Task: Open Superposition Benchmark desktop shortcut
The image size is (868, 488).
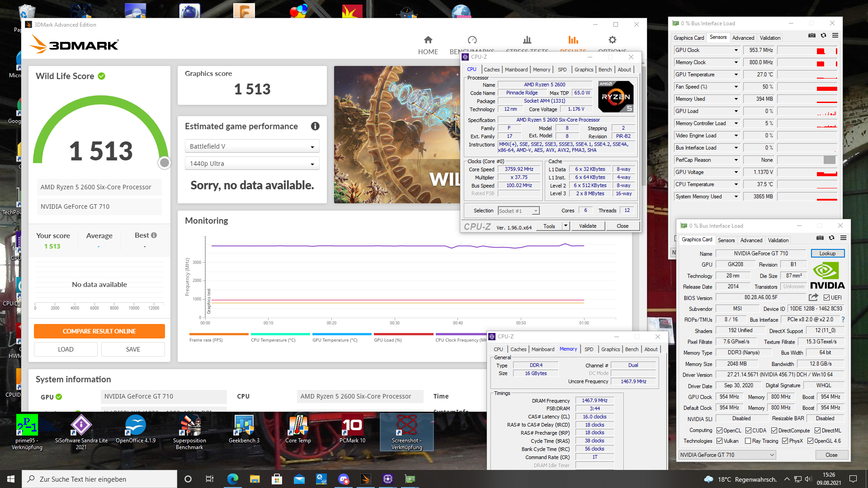Action: click(x=189, y=432)
